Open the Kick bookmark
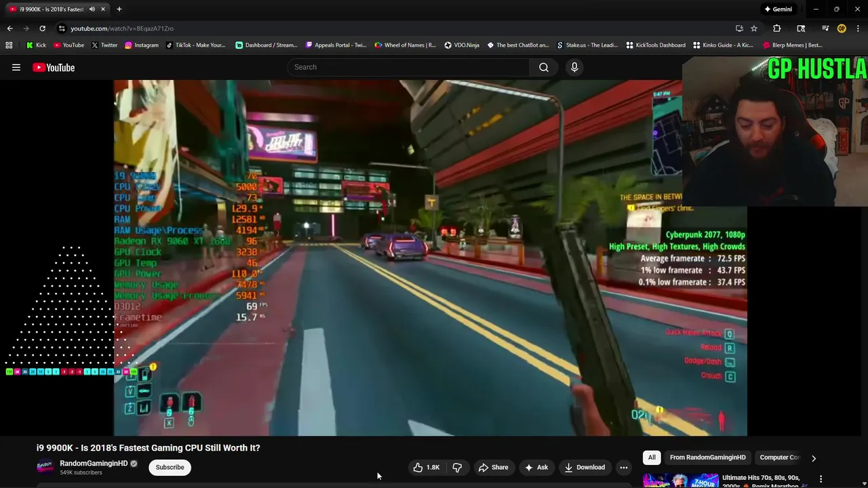This screenshot has height=488, width=868. click(36, 45)
